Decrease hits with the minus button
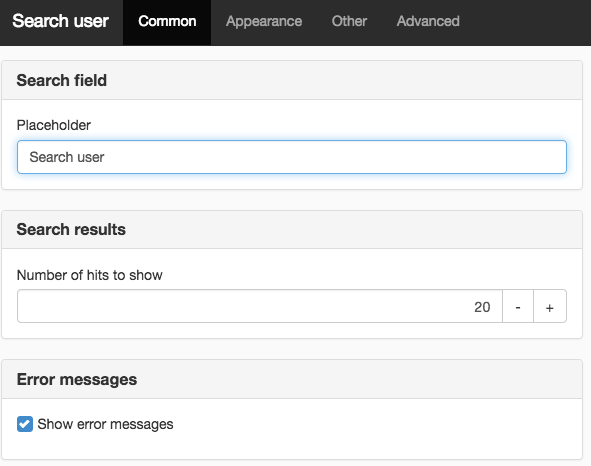591x466 pixels. tap(518, 307)
